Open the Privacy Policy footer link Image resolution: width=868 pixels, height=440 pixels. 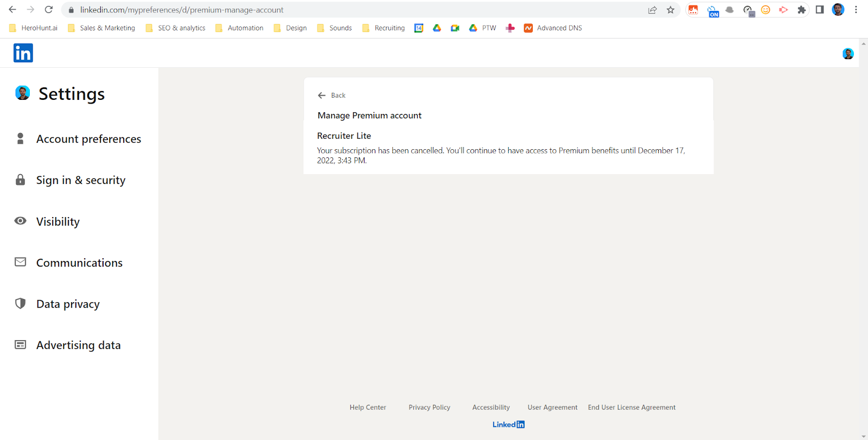tap(429, 407)
